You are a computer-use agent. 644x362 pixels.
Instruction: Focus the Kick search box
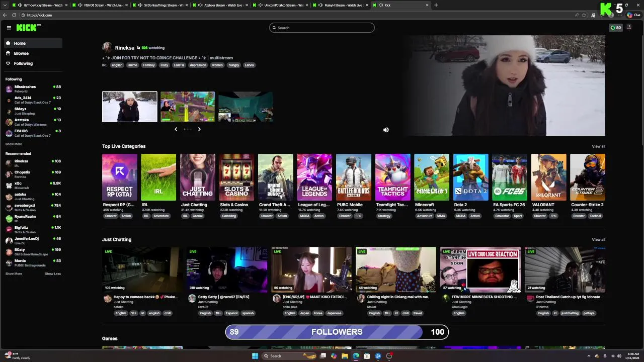322,28
